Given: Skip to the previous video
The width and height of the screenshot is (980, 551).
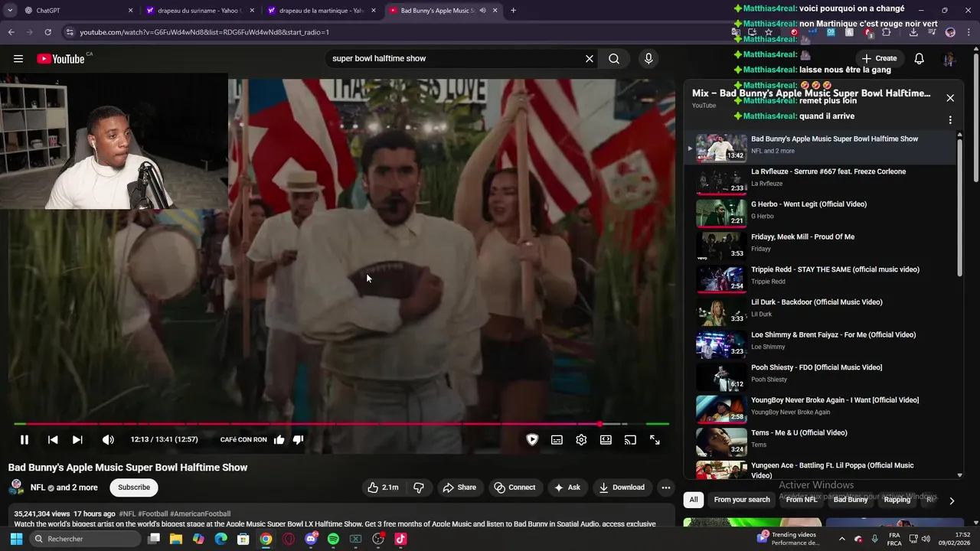Looking at the screenshot, I should coord(53,440).
